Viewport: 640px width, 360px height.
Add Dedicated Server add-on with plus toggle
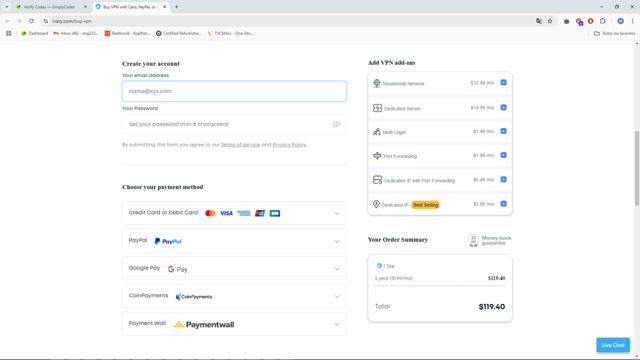(503, 107)
